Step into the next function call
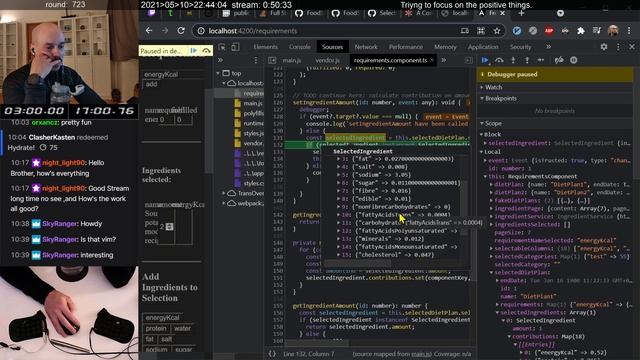This screenshot has height=360, width=640. point(513,60)
